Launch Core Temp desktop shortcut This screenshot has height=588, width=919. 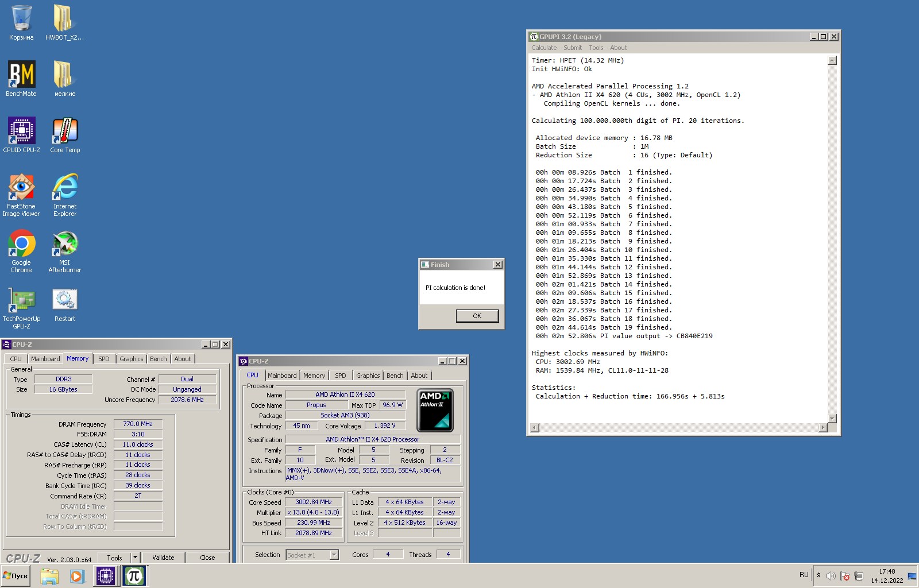click(x=64, y=136)
